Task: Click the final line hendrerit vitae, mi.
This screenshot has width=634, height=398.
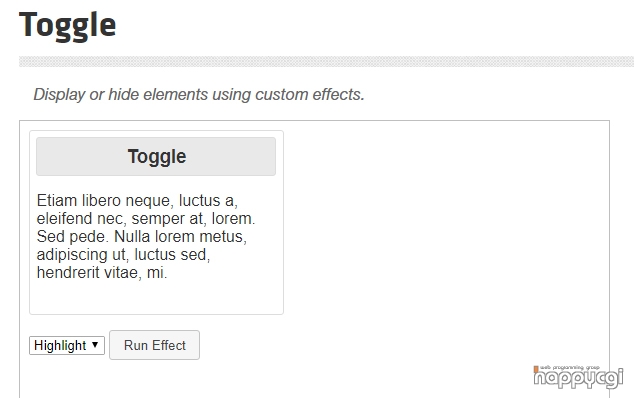Action: pos(102,273)
